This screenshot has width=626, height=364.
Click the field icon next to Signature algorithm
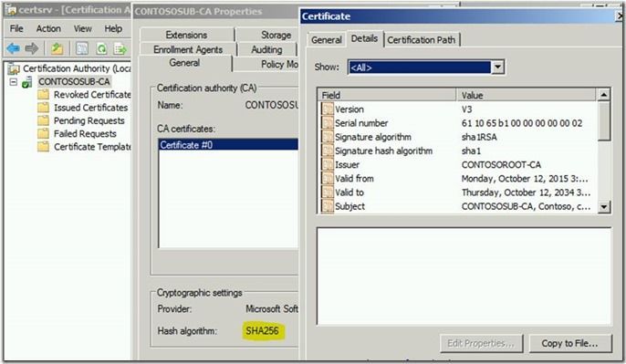[x=328, y=137]
